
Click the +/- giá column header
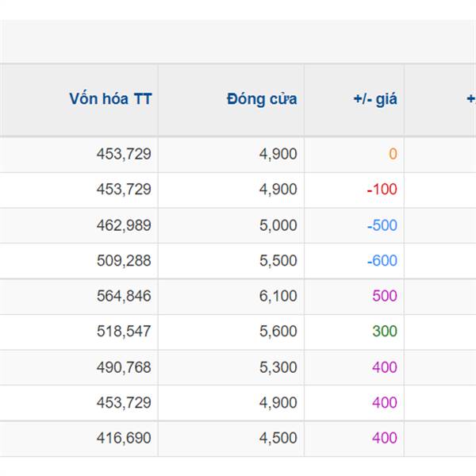pos(375,99)
